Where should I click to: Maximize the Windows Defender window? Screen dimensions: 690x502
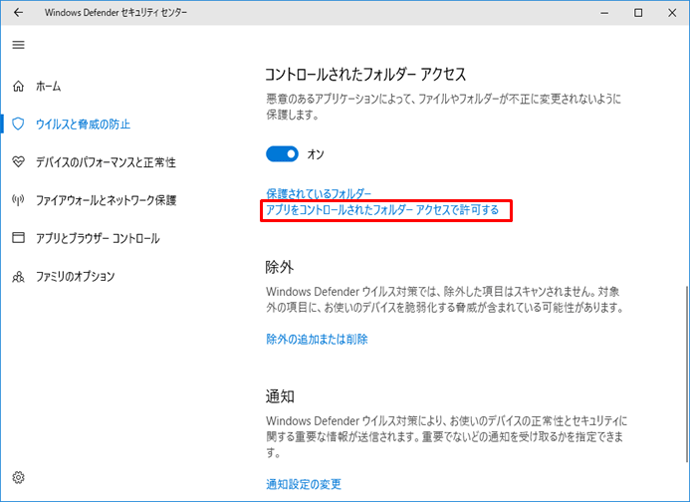pos(638,13)
